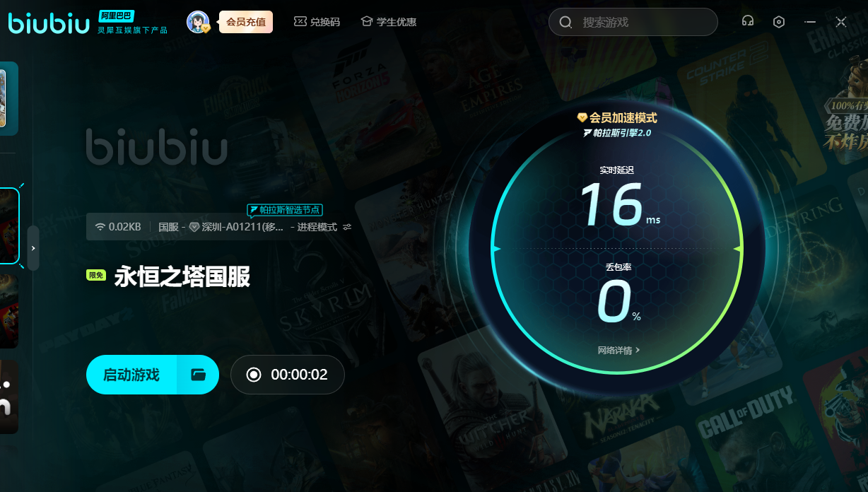Click the user avatar icon
This screenshot has width=868, height=492.
click(197, 22)
